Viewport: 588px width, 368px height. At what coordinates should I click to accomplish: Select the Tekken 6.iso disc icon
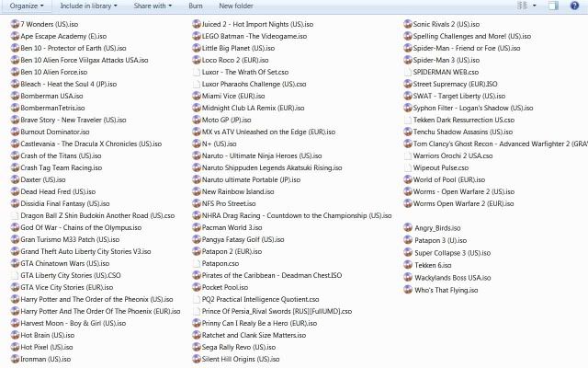(x=408, y=265)
